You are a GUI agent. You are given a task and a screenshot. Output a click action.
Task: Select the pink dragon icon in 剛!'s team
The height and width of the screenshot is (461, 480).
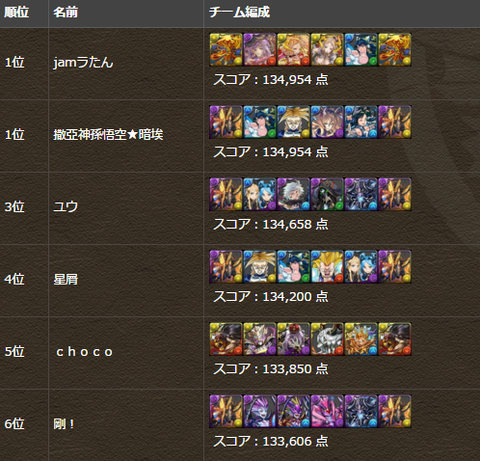[x=327, y=411]
